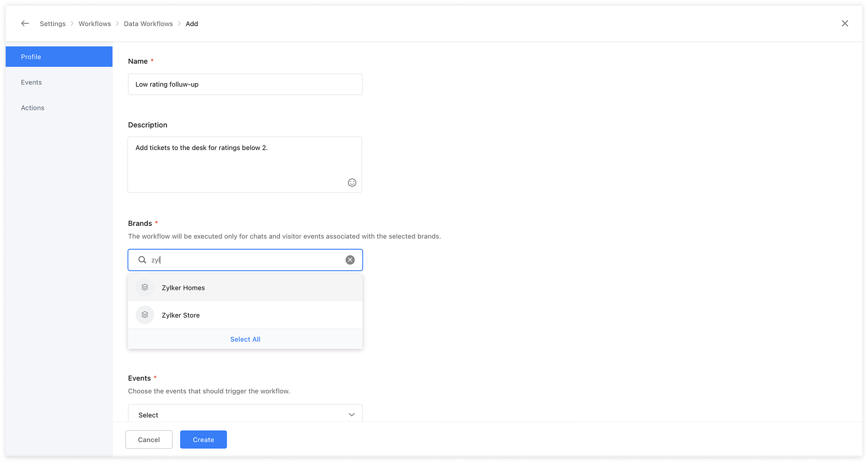Expand the Events select dropdown
This screenshot has width=868, height=463.
click(245, 414)
